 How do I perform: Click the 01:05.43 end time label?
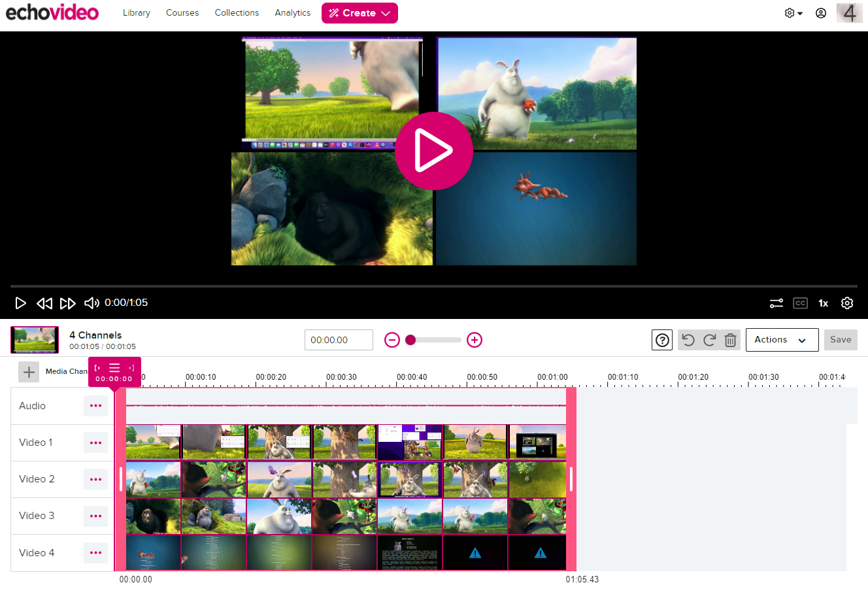click(x=582, y=580)
